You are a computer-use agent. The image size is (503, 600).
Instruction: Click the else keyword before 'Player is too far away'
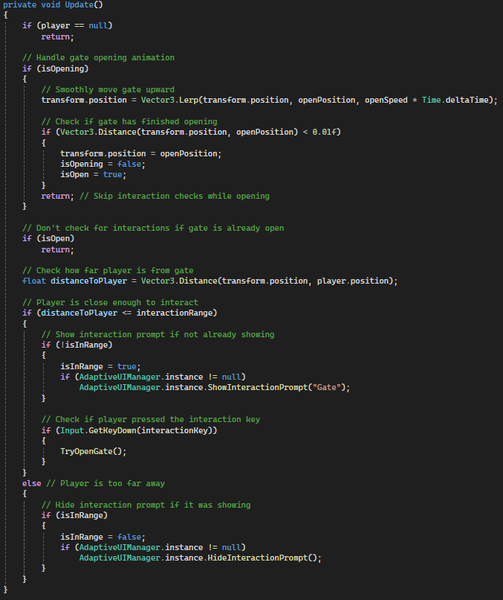point(32,483)
